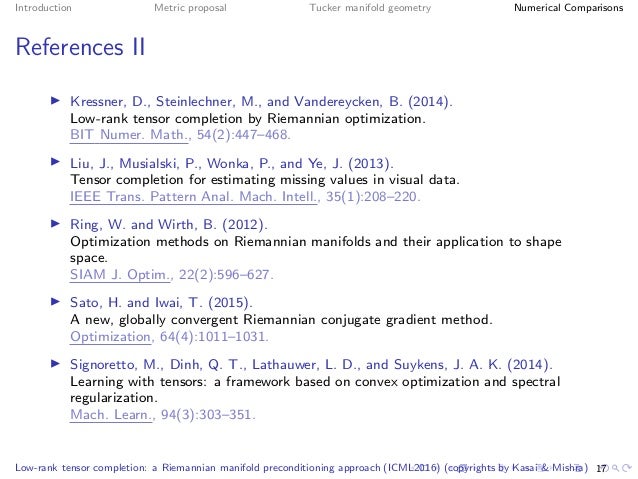
Task: Follow the SIAM J. Optim. link
Action: (x=120, y=275)
